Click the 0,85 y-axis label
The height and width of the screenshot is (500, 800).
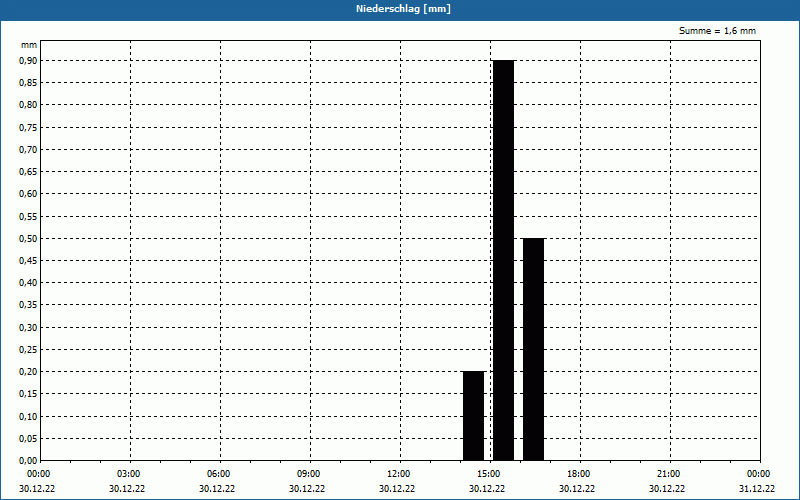(x=28, y=83)
